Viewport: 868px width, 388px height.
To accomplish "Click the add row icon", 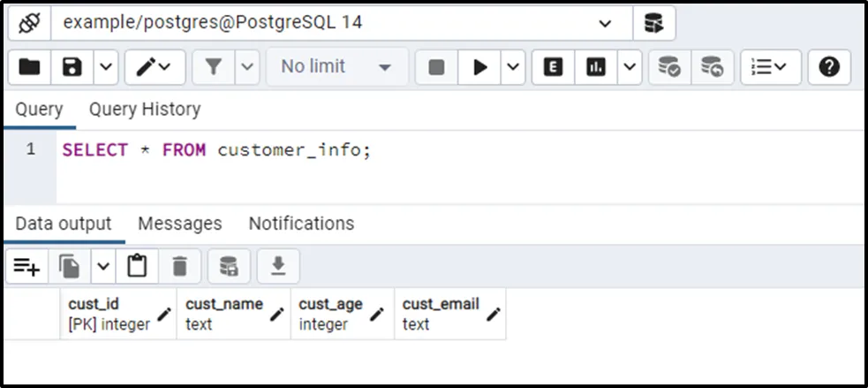I will tap(26, 265).
